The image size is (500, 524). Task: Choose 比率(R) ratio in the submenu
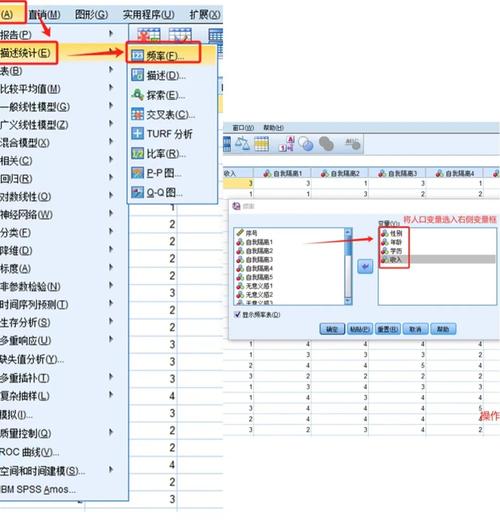point(158,153)
